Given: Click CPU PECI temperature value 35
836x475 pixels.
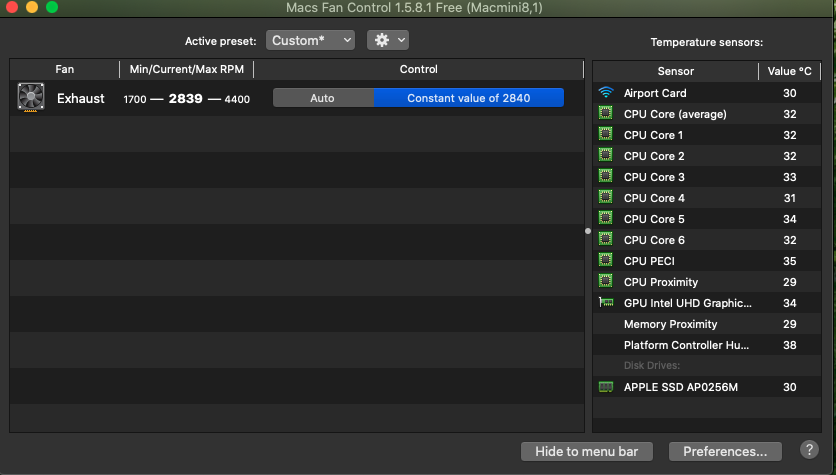Looking at the screenshot, I should tap(790, 261).
